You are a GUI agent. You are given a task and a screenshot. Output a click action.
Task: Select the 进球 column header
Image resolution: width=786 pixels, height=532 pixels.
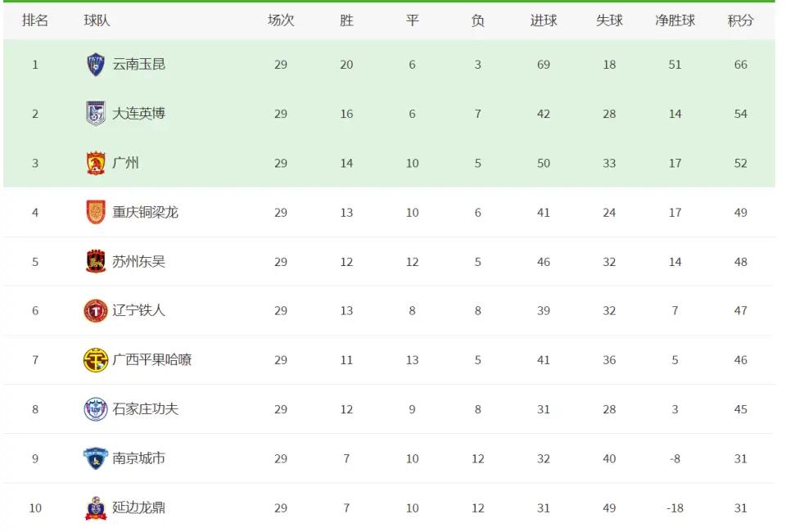click(544, 20)
